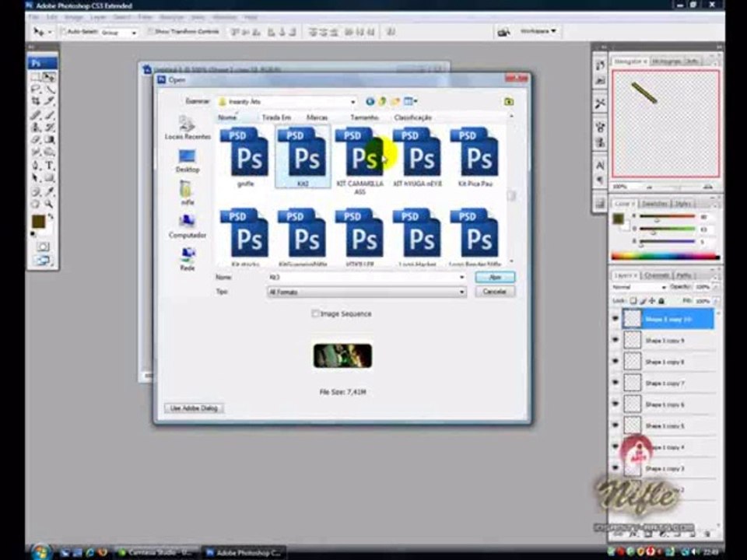Select the Lasso tool
Screen dimensions: 747x560
pyautogui.click(x=36, y=89)
